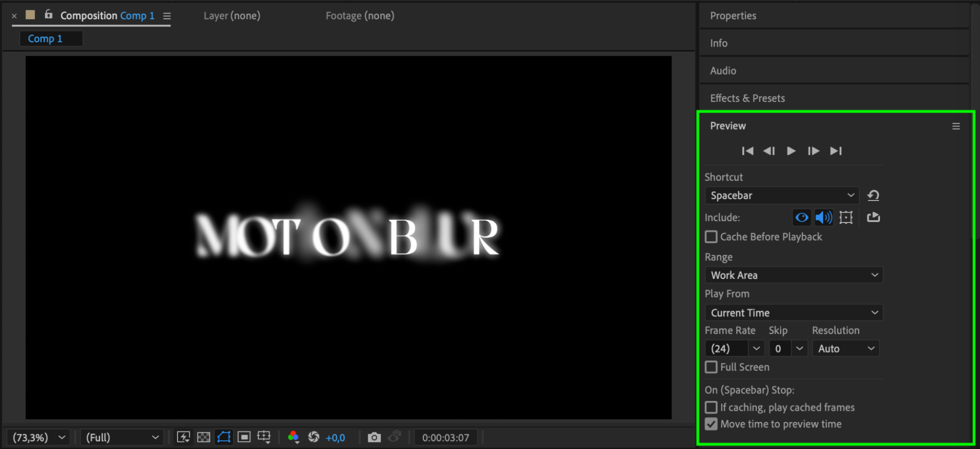Open the Range dropdown set to Work Area
This screenshot has height=449, width=980.
[794, 275]
